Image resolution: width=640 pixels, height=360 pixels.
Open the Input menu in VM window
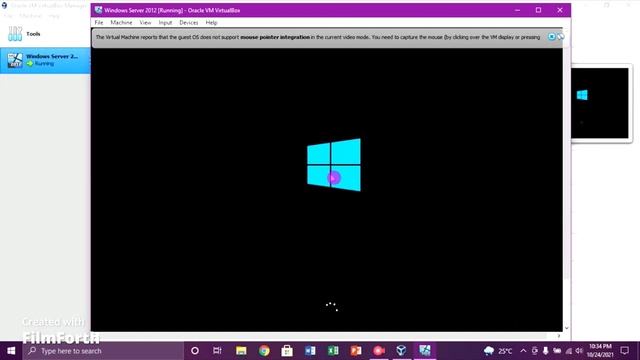click(x=165, y=23)
